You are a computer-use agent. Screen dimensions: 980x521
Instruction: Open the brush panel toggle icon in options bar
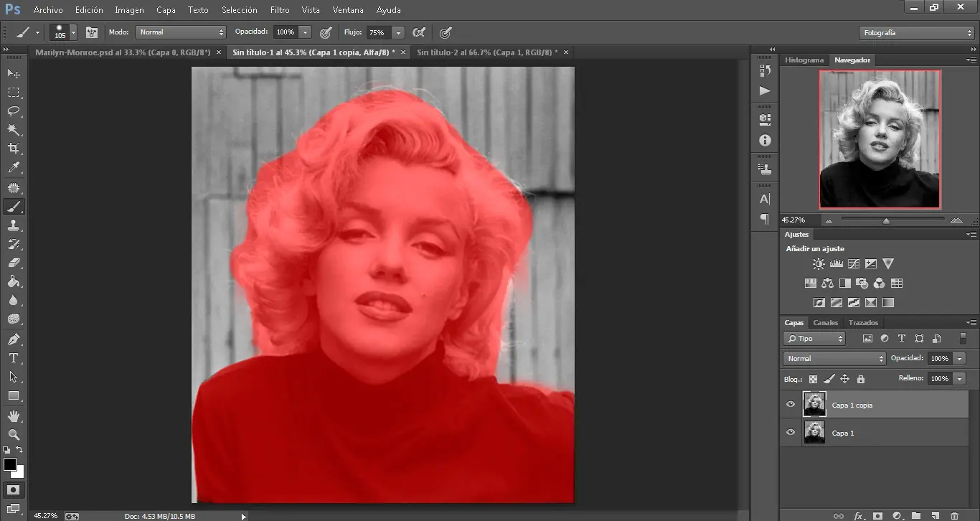coord(92,32)
